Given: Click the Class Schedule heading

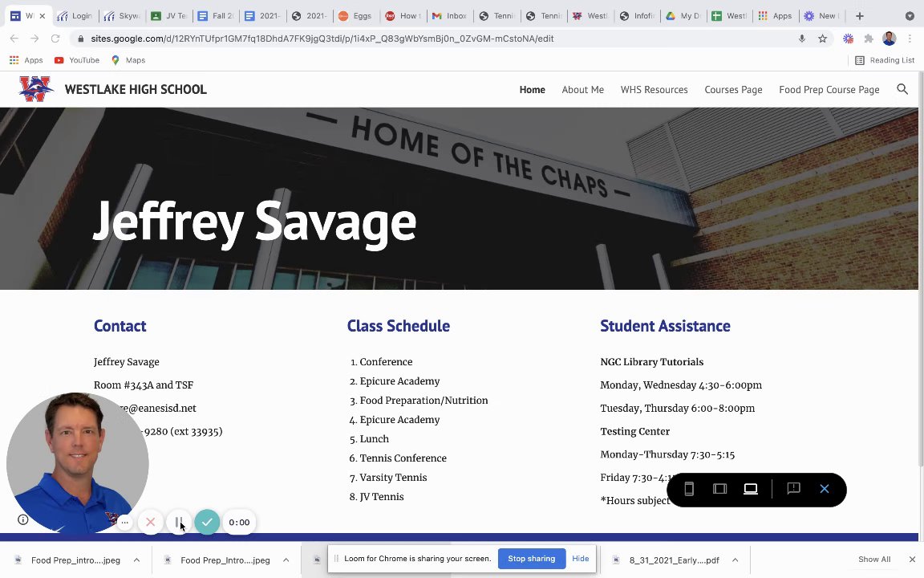Looking at the screenshot, I should (x=399, y=326).
